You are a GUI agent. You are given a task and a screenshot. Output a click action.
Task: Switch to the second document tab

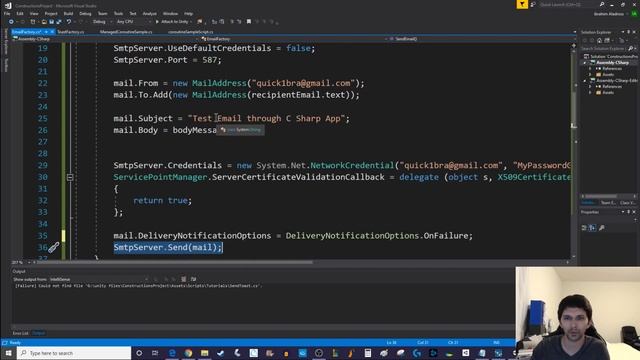[71, 32]
